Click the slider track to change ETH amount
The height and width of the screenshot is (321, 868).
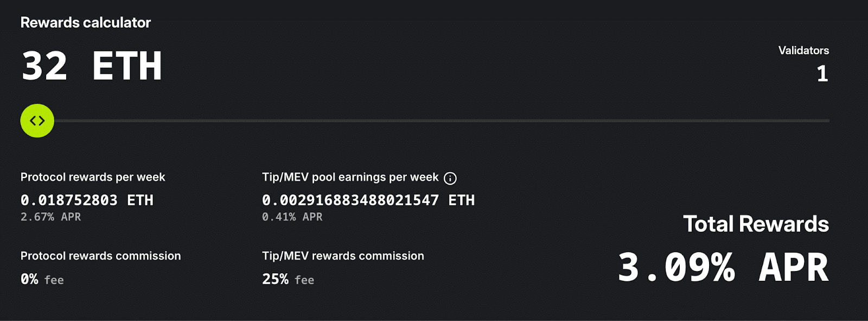(434, 121)
